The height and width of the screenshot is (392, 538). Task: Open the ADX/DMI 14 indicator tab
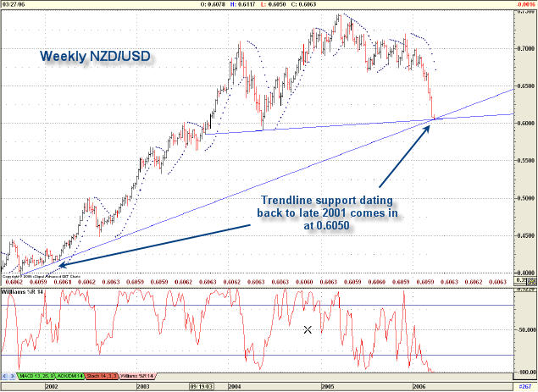[69, 376]
